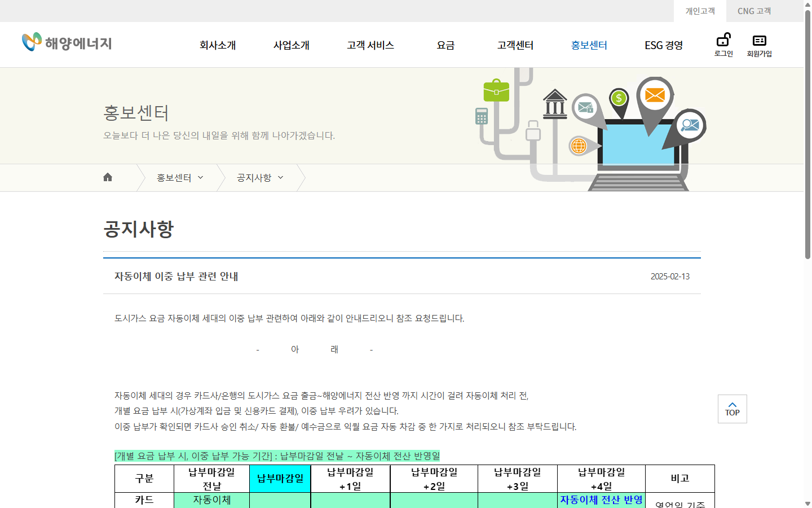Click the scrollbar up arrow

807,5
